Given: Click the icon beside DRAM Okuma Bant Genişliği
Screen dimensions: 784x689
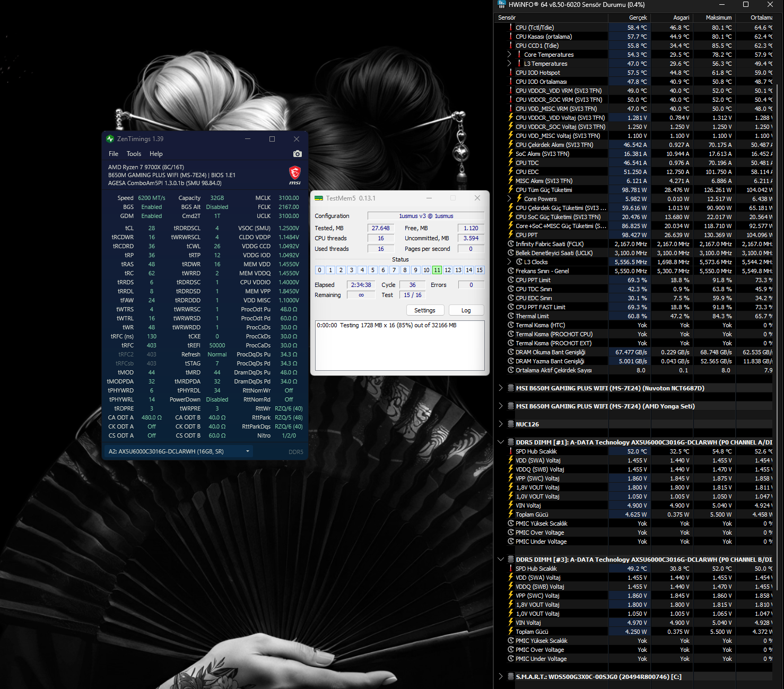Looking at the screenshot, I should tap(511, 352).
